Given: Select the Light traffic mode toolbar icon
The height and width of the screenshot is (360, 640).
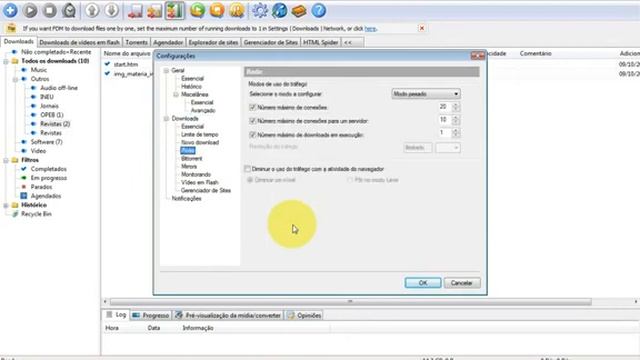Looking at the screenshot, I should pos(135,11).
